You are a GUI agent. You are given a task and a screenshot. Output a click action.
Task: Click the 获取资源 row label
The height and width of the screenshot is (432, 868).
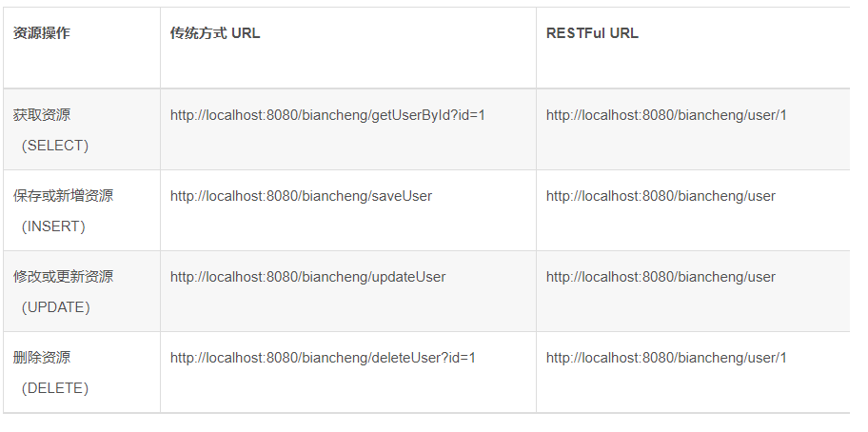tap(41, 115)
